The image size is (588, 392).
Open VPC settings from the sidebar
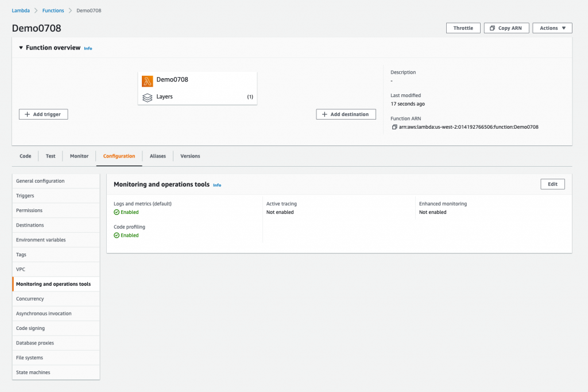21,269
